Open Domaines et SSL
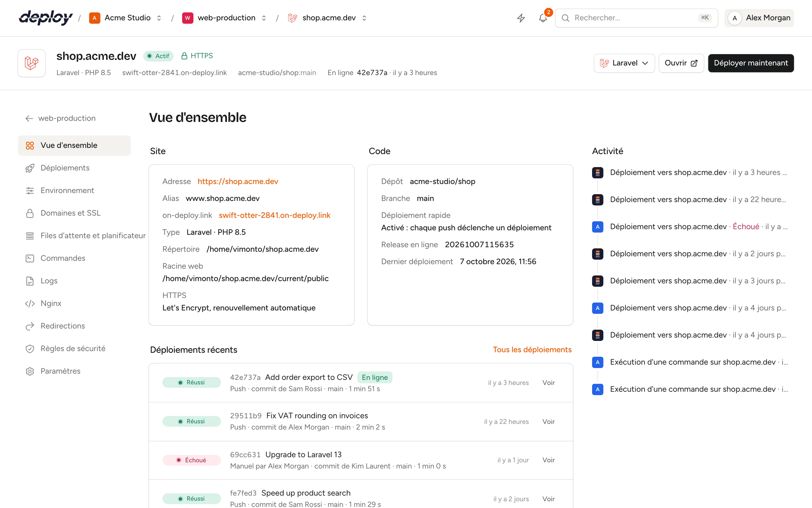 coord(74,213)
